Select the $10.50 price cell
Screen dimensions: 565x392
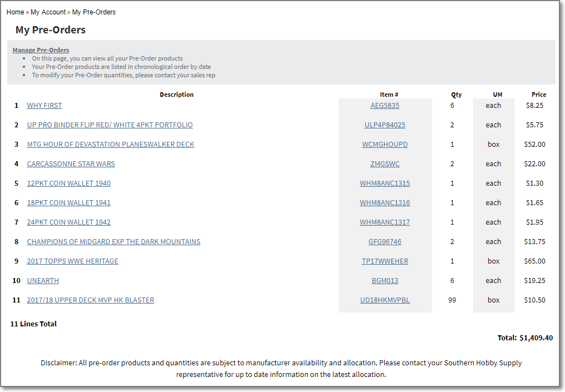[x=535, y=300]
